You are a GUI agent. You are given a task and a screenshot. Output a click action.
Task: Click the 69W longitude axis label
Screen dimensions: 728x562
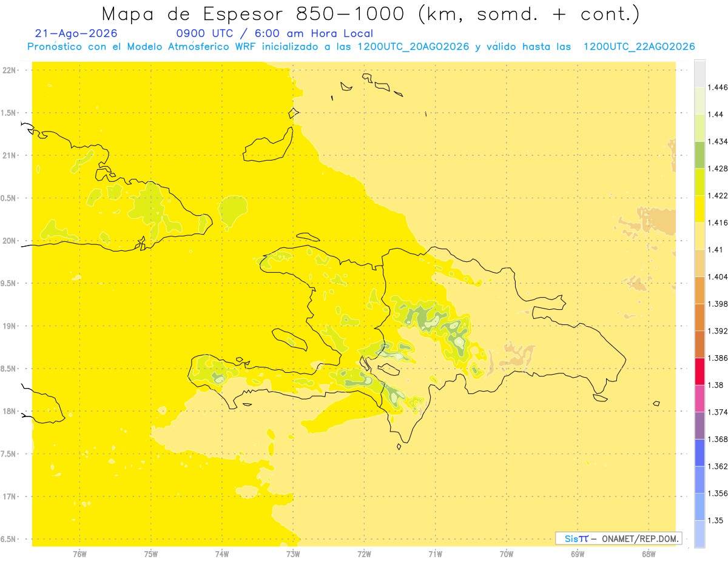point(578,553)
